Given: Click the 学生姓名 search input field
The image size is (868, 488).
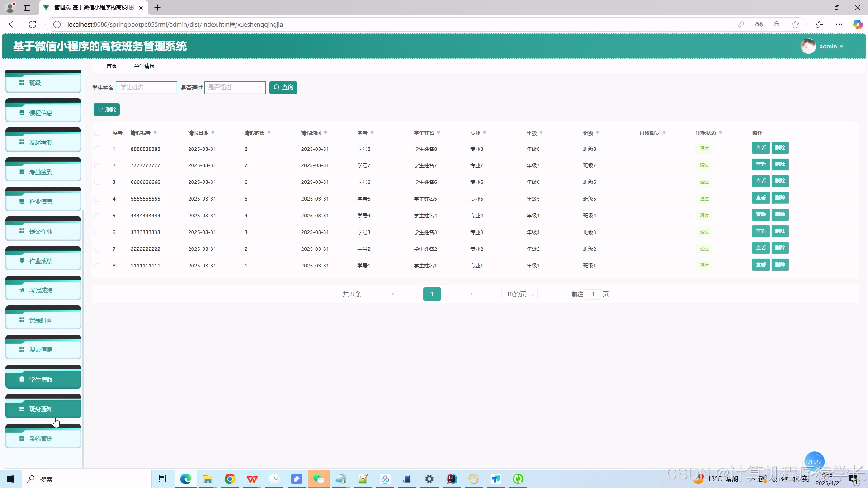Looking at the screenshot, I should (146, 87).
